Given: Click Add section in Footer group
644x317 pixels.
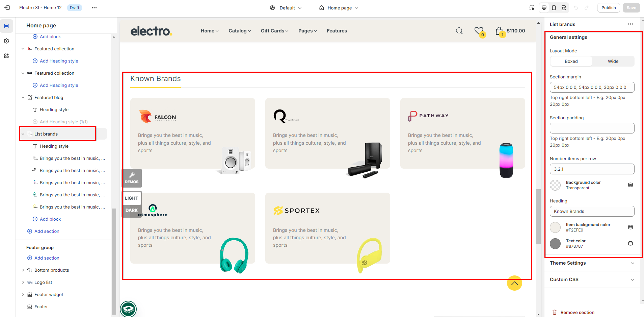Looking at the screenshot, I should 43,258.
